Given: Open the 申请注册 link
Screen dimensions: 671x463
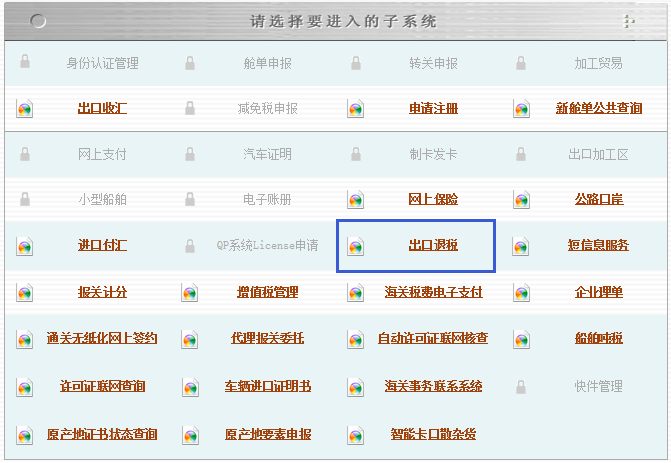Looking at the screenshot, I should (433, 108).
